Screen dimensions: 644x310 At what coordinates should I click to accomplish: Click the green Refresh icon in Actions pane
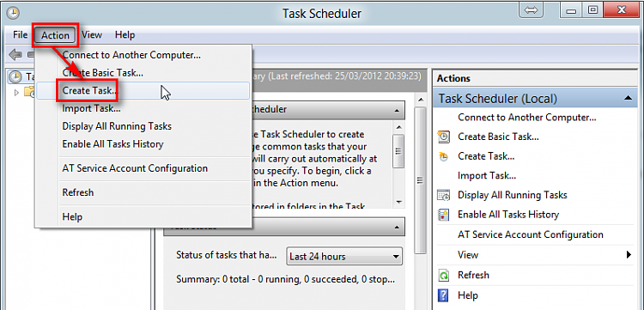coord(444,275)
